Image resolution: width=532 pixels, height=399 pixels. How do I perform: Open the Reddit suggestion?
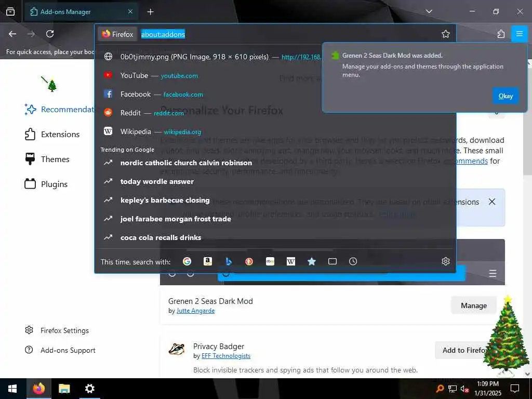click(x=275, y=113)
